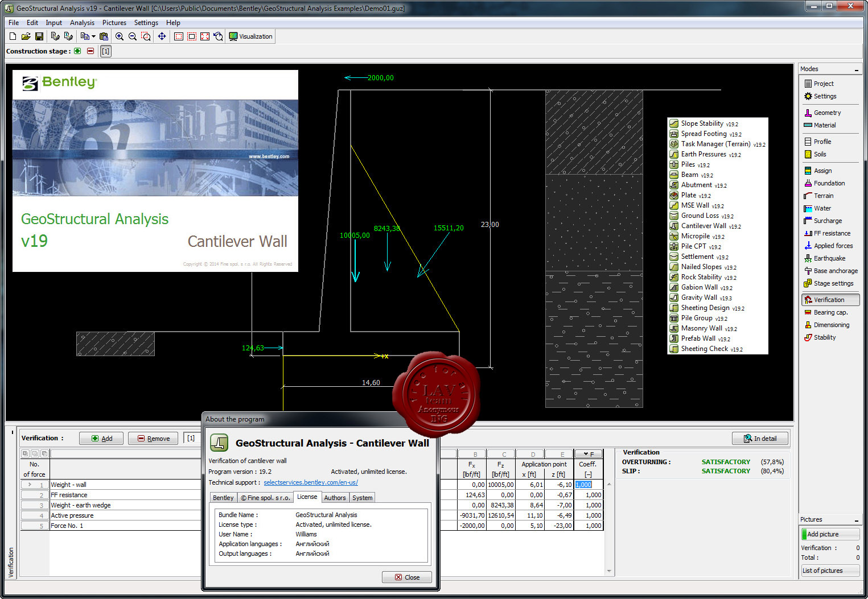The height and width of the screenshot is (599, 868).
Task: Click the first small expand-table icon
Action: point(25,454)
